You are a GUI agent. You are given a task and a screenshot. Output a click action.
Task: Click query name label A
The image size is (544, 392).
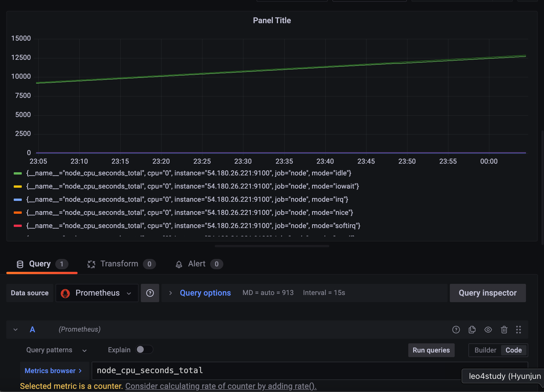[32, 330]
